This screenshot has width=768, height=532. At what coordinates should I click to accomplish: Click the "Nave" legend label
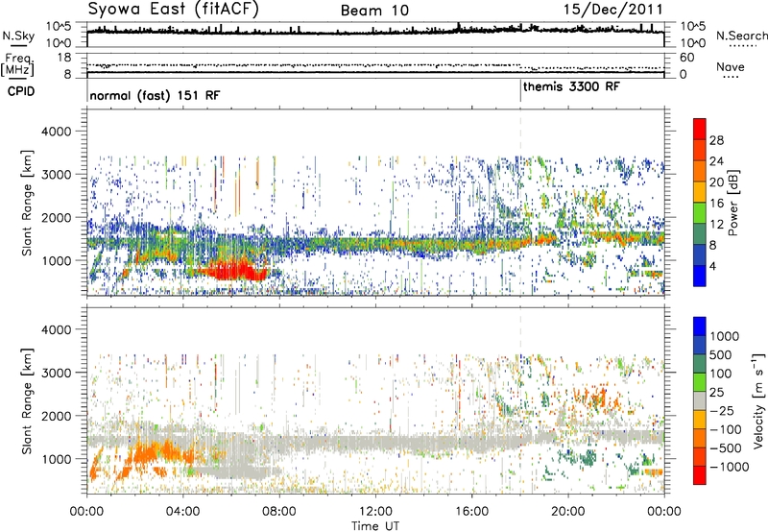point(731,66)
